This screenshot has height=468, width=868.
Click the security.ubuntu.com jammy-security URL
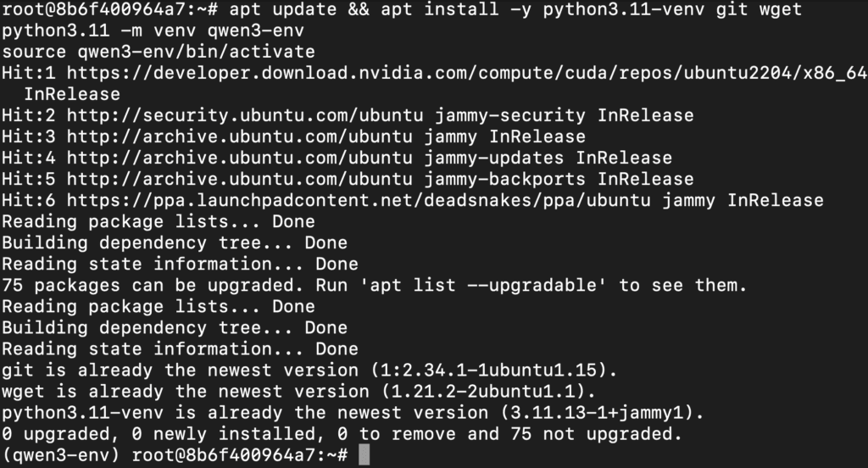pos(245,115)
